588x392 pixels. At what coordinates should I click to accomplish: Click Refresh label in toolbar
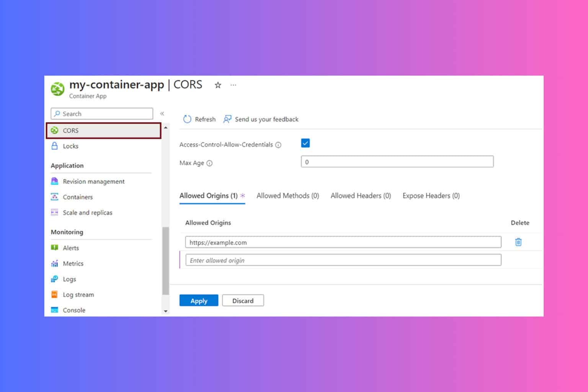pos(205,119)
